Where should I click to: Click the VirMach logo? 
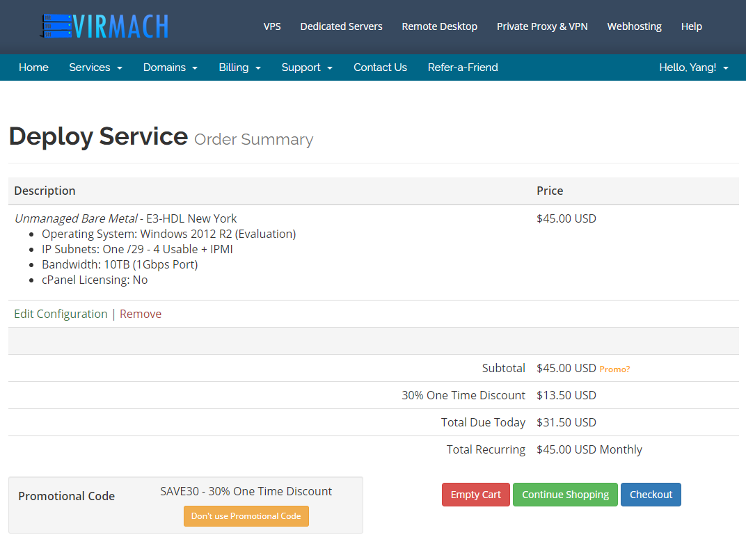104,26
